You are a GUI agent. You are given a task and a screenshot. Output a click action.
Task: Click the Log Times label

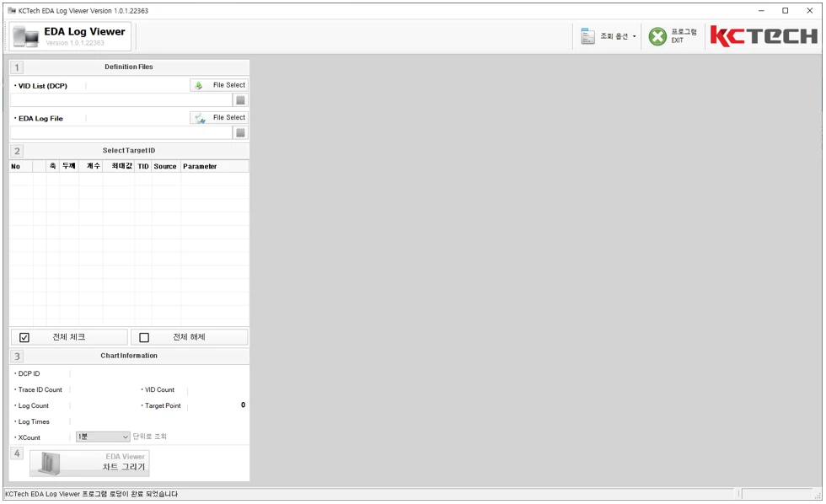[34, 422]
